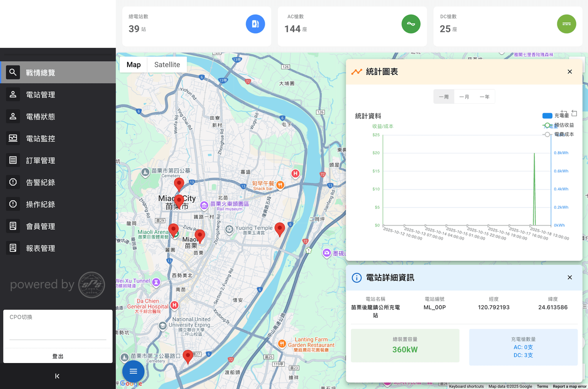The width and height of the screenshot is (588, 389).
Task: Toggle the 預估收益 legend series
Action: coord(559,125)
